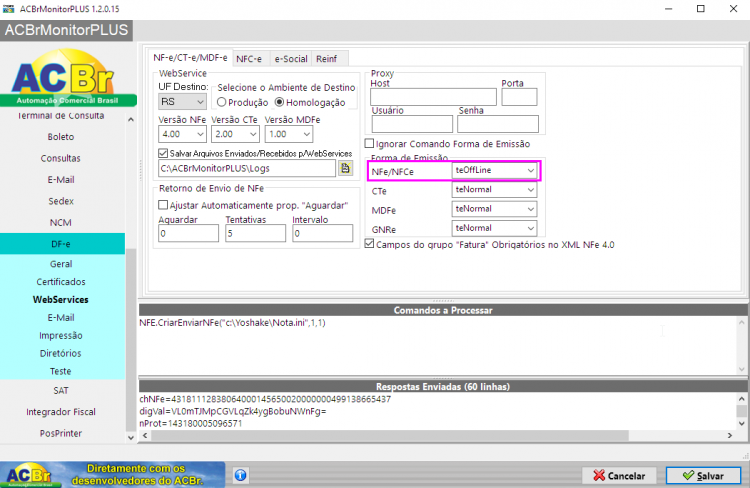Click the chNFe= response line
This screenshot has width=750, height=488.
[x=265, y=399]
